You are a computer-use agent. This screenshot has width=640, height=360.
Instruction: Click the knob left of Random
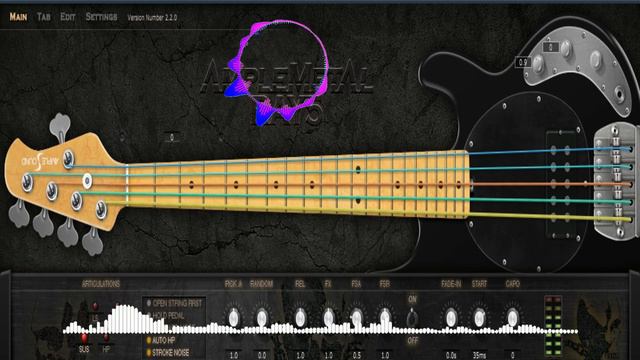tap(234, 318)
